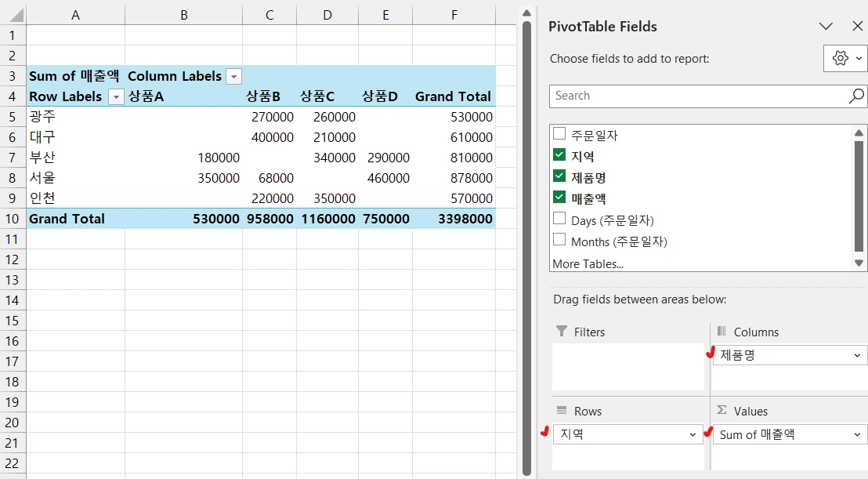
Task: Select the Grand Total column header in F4
Action: click(x=454, y=96)
